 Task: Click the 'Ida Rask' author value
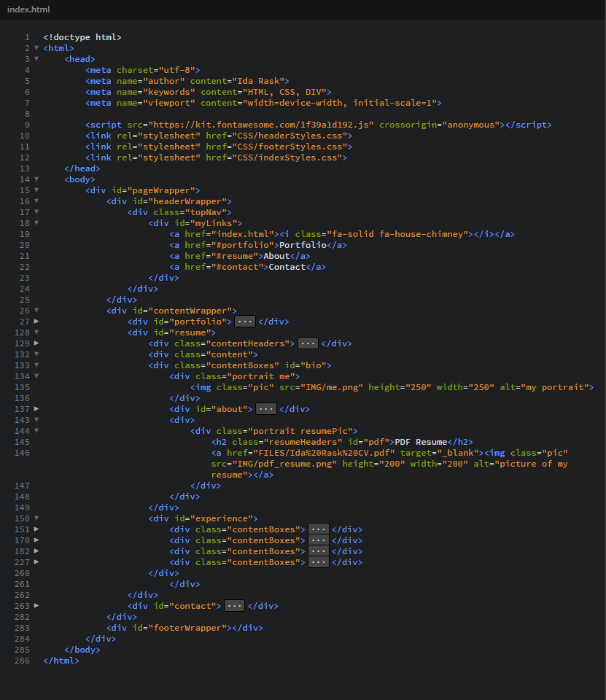click(x=258, y=81)
